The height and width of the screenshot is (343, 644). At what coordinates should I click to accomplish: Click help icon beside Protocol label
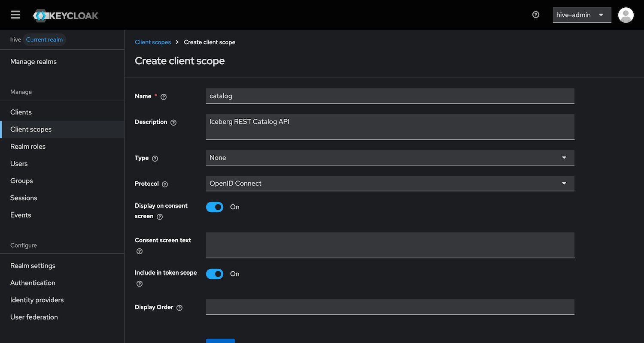click(165, 184)
